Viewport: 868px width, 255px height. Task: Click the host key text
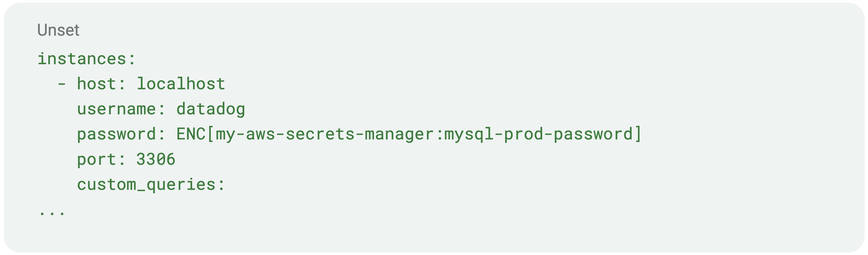pyautogui.click(x=97, y=84)
